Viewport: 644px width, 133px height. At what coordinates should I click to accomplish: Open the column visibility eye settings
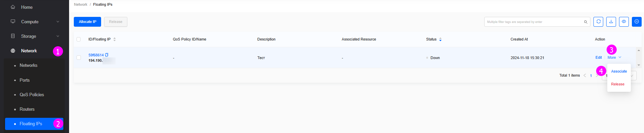(x=624, y=22)
